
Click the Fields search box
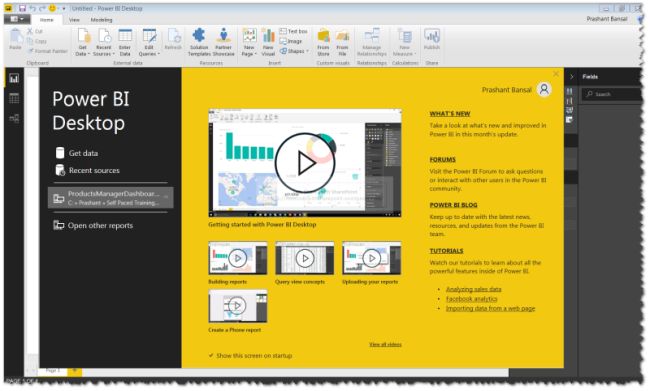tap(611, 95)
